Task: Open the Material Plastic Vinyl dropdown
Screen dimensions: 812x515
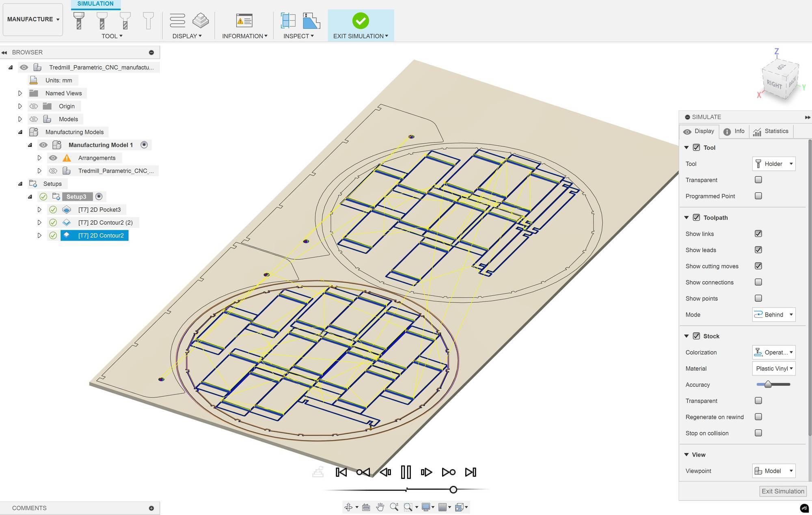Action: (773, 368)
